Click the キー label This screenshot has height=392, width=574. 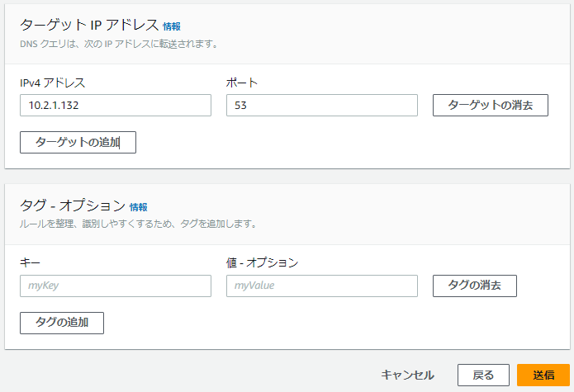click(x=30, y=263)
